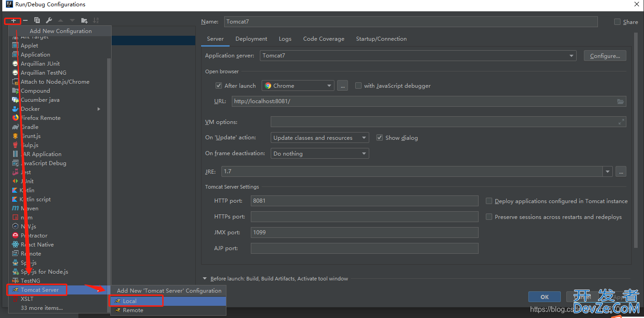Open the Chrome browser dropdown

tap(298, 85)
